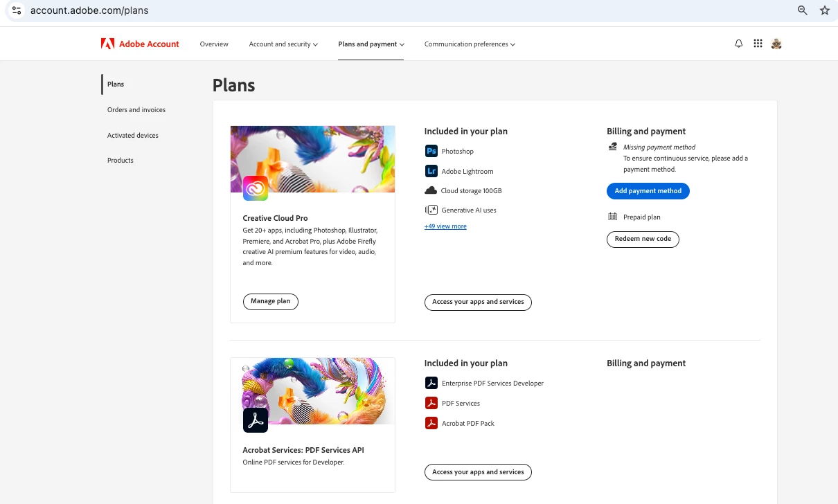
Task: Expand the Communication preferences menu
Action: 470,44
